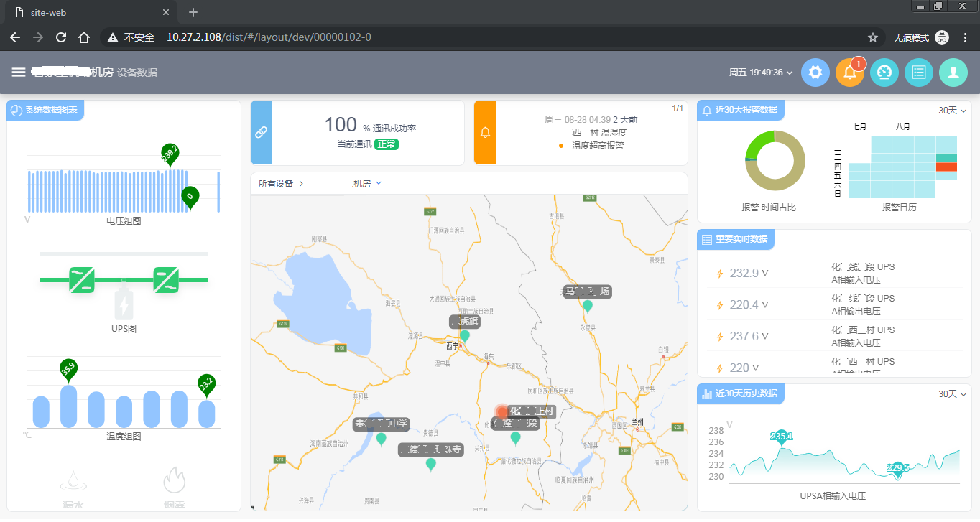Click the browser address bar
Viewport: 980px width, 522px height.
503,37
